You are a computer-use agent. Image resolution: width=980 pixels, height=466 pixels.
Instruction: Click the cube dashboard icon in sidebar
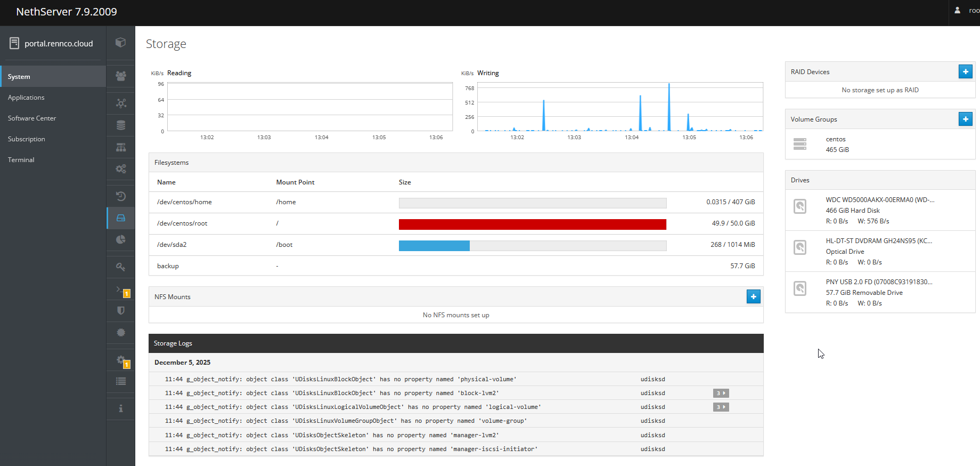[121, 43]
